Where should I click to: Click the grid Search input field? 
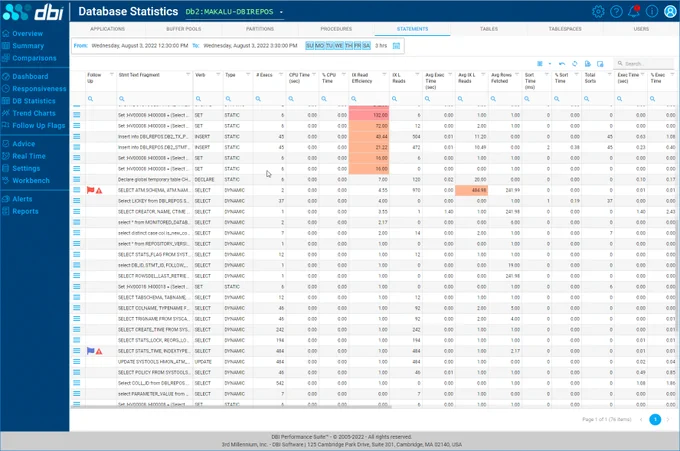(x=644, y=64)
